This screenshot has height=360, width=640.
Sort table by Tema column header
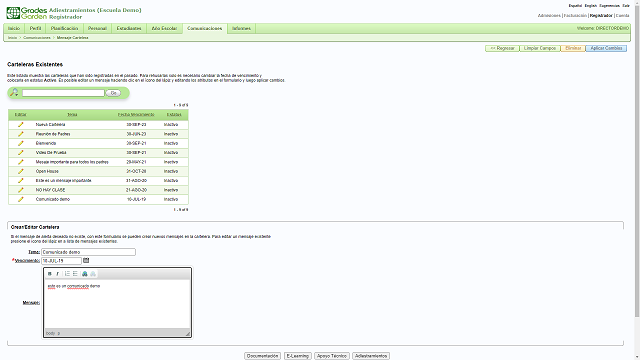click(72, 115)
